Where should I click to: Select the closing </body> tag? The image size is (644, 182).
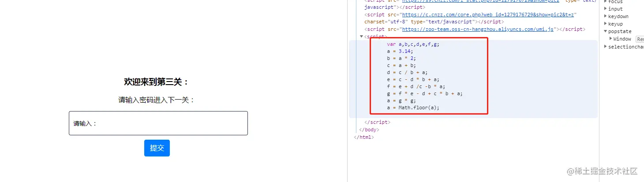coord(369,130)
